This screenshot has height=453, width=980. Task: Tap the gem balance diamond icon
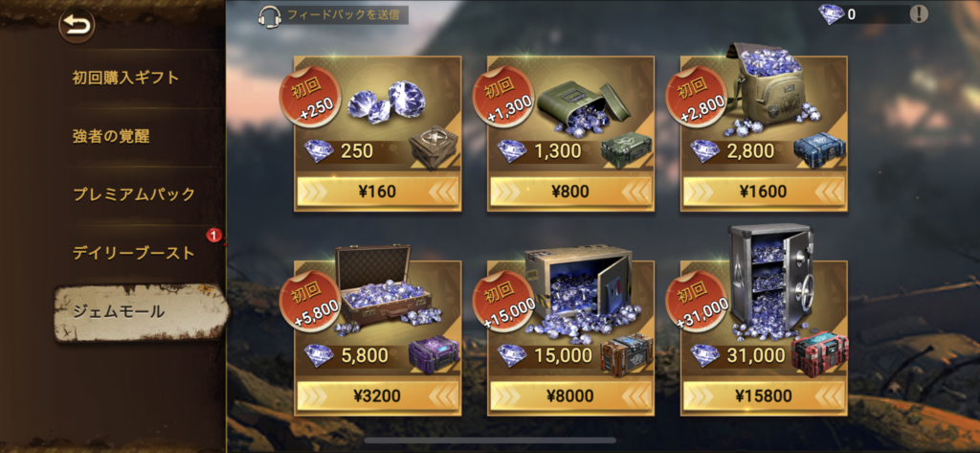coord(832,13)
